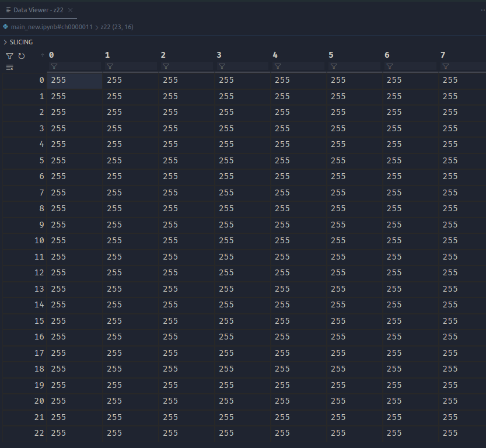Clear all filters icon
Screen dimensions: 486x448
9,67
